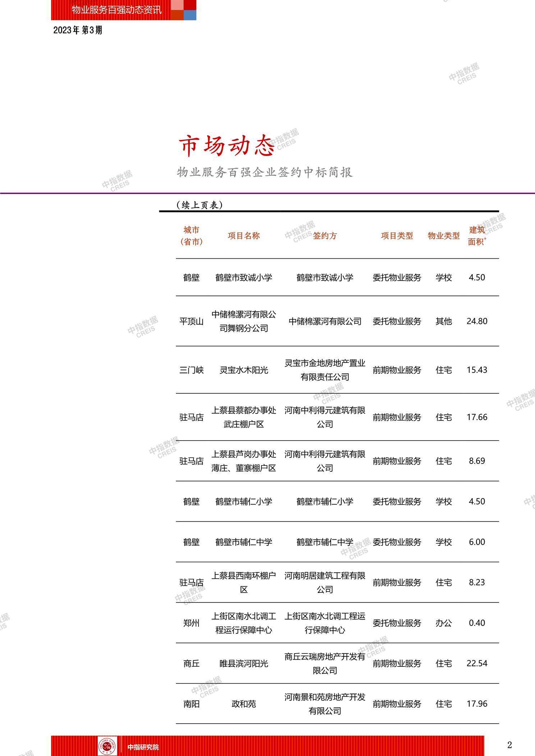Click the 建筑面积 column header

point(477,236)
